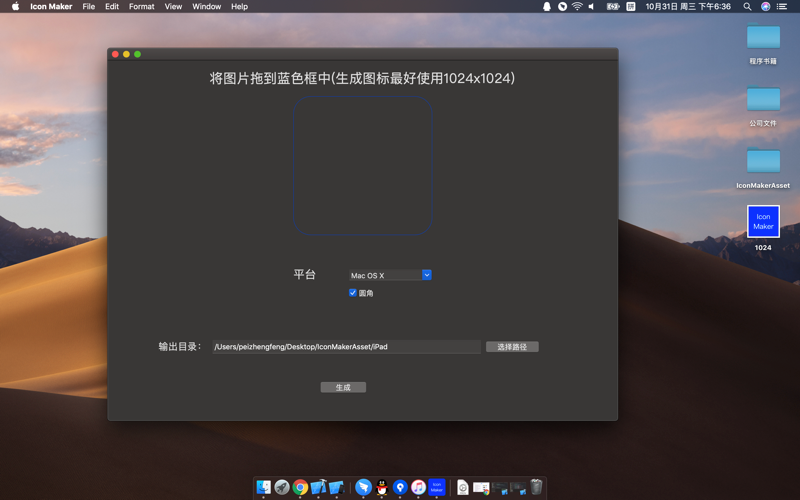The height and width of the screenshot is (500, 800).
Task: Open Xcode hammer icon in Dock
Action: click(318, 487)
